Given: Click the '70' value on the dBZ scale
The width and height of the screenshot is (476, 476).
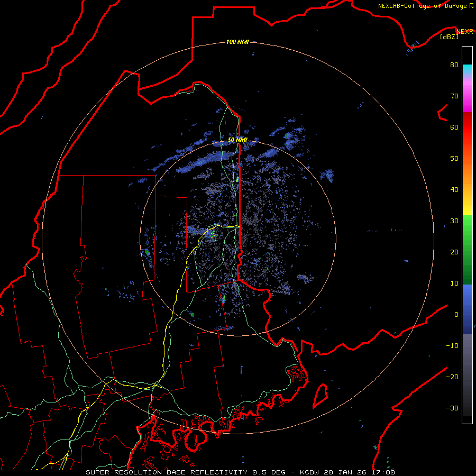Looking at the screenshot, I should coord(454,96).
